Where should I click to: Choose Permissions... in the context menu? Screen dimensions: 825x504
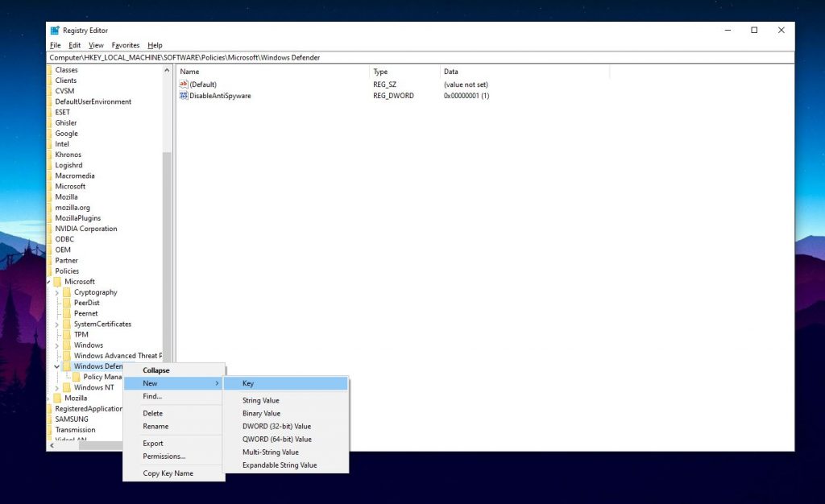[x=174, y=456]
